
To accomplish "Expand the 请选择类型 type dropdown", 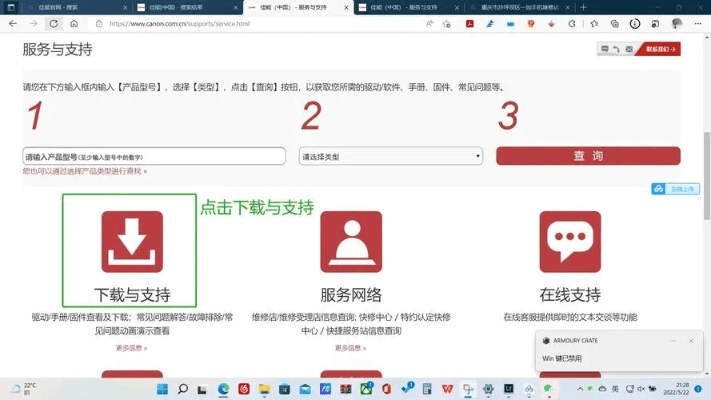I will click(x=390, y=156).
